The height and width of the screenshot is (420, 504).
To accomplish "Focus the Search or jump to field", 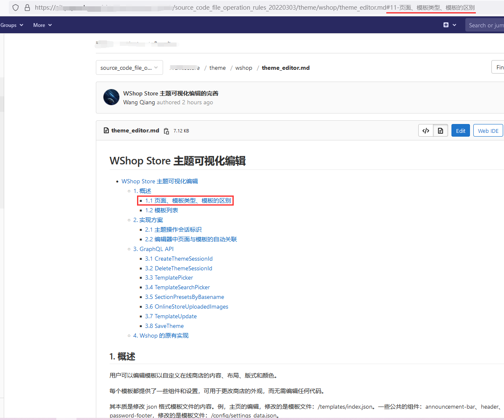I will 486,25.
